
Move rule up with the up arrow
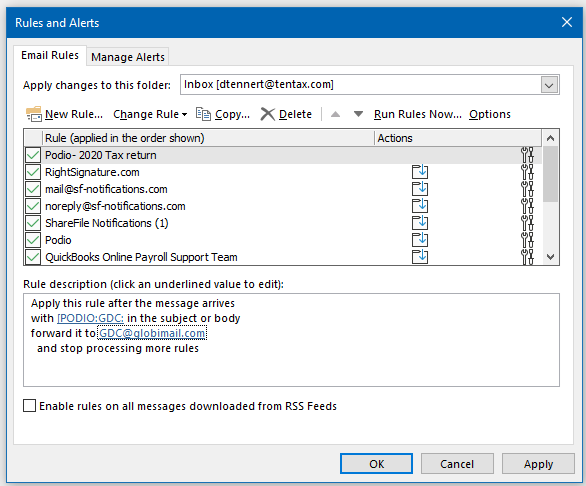[336, 114]
